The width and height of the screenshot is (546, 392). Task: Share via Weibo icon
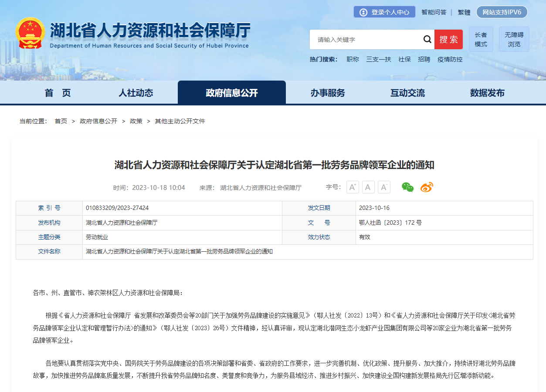(x=427, y=187)
